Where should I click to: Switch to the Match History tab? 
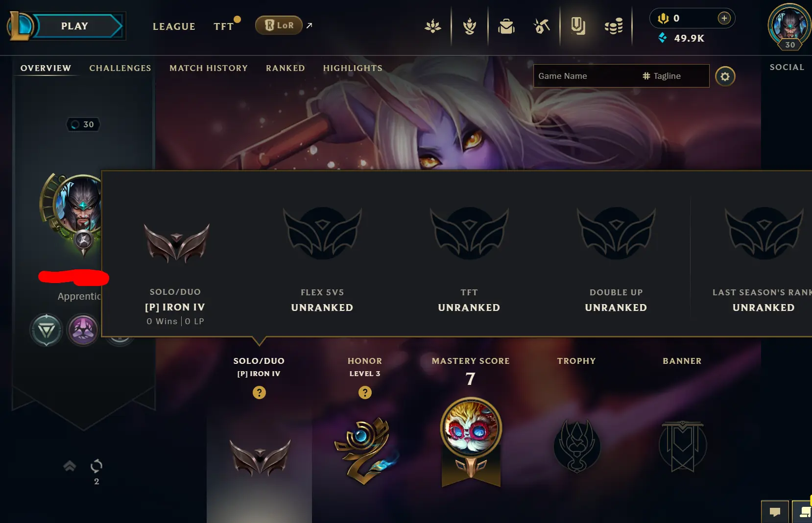209,68
